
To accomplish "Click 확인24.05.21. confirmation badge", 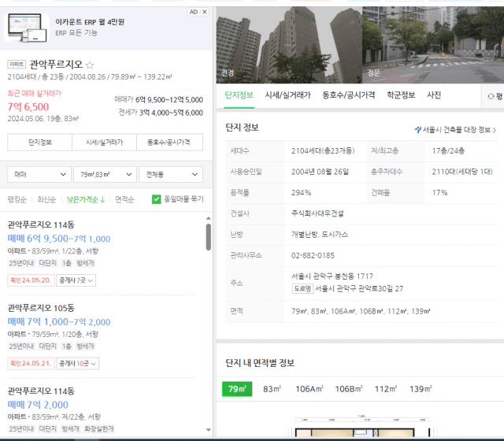I will (31, 364).
